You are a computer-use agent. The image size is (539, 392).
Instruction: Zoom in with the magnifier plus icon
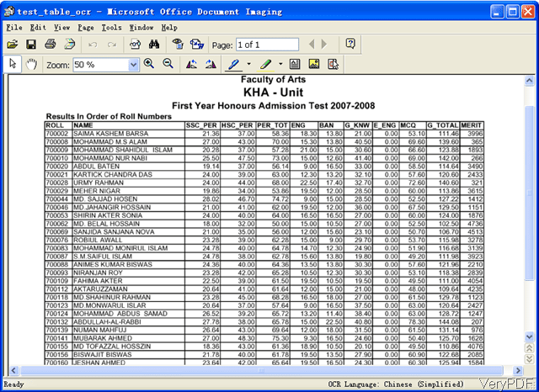coord(149,64)
